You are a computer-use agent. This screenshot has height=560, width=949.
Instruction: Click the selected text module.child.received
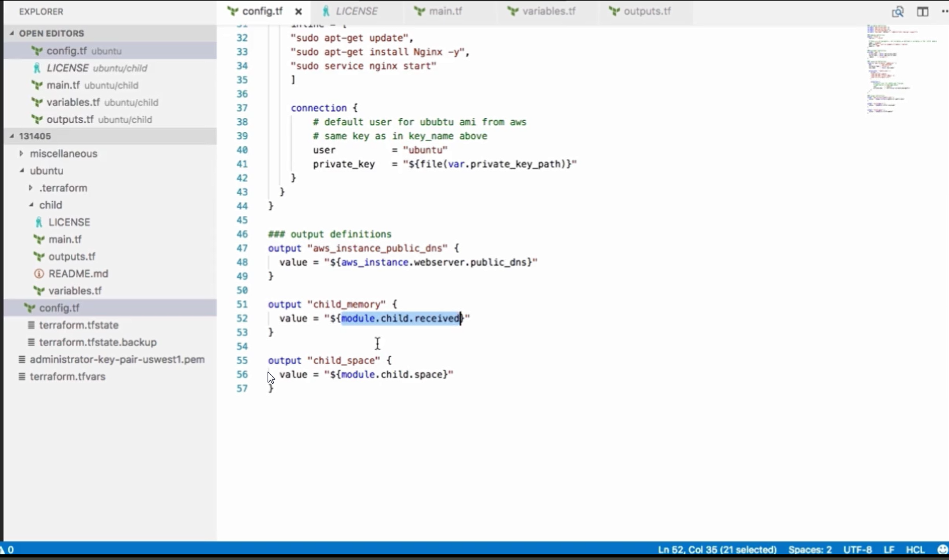[x=401, y=319]
